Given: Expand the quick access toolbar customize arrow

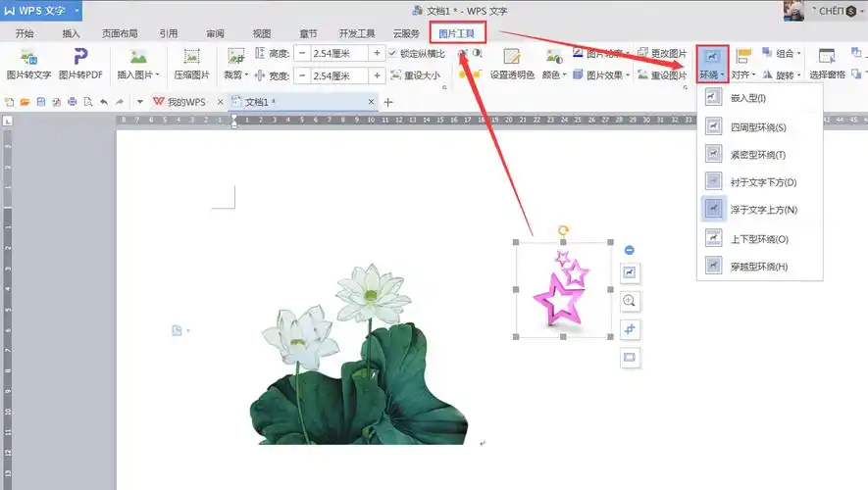Looking at the screenshot, I should tap(140, 102).
